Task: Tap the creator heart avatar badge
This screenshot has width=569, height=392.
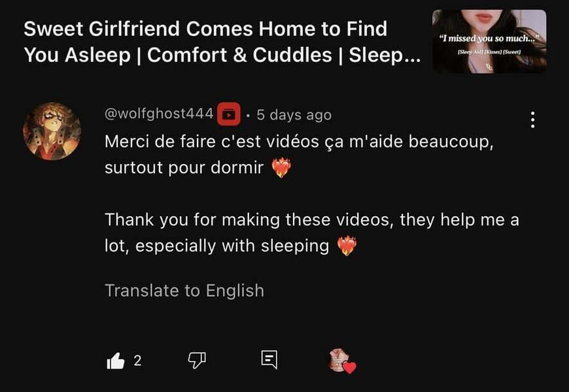Action: pyautogui.click(x=342, y=361)
